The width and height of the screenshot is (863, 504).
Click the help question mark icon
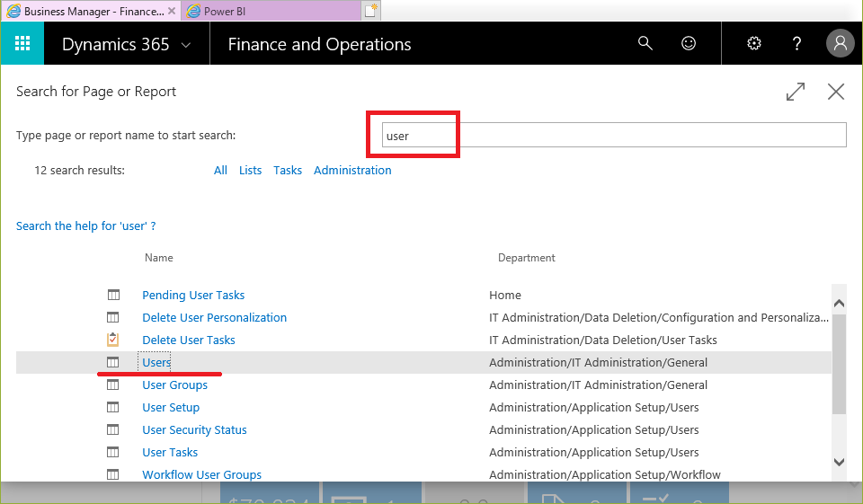(x=796, y=43)
